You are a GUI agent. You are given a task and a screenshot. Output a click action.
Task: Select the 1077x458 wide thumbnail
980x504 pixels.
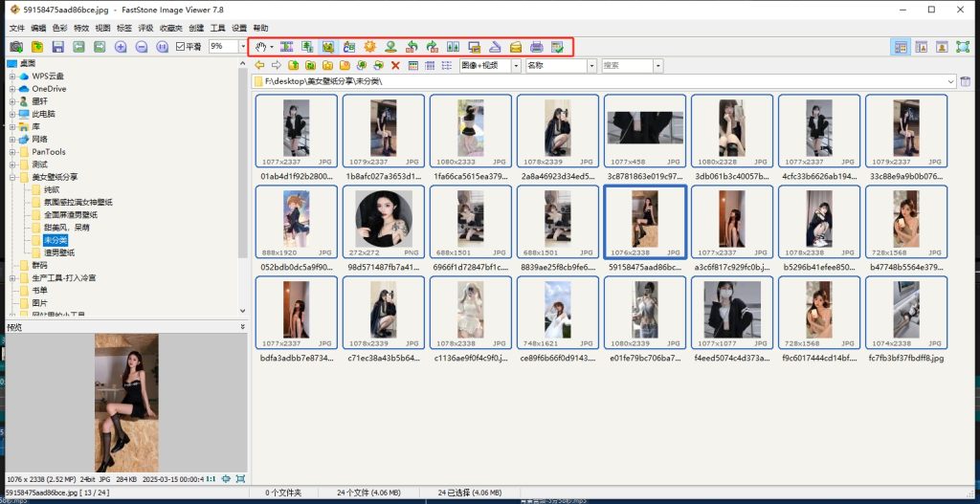645,131
